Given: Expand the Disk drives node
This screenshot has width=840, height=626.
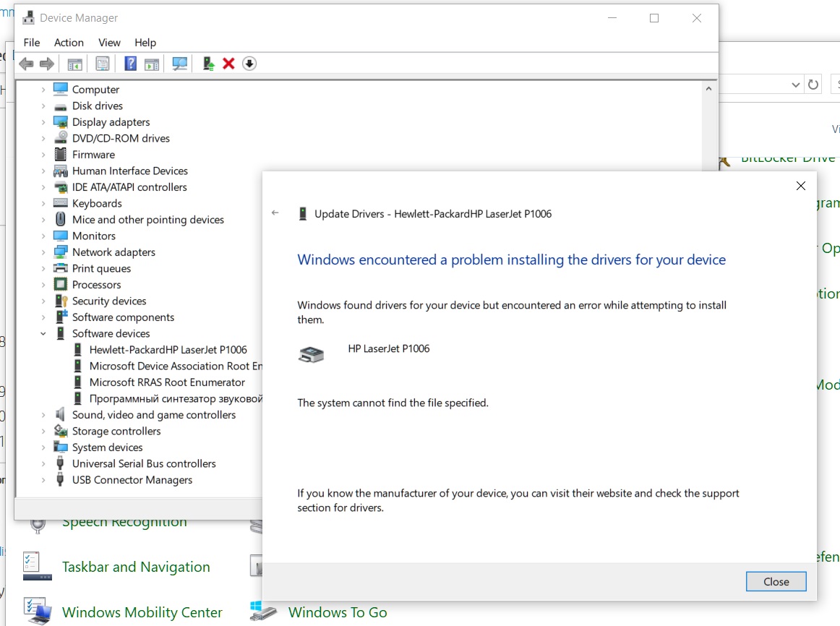Looking at the screenshot, I should (x=43, y=106).
